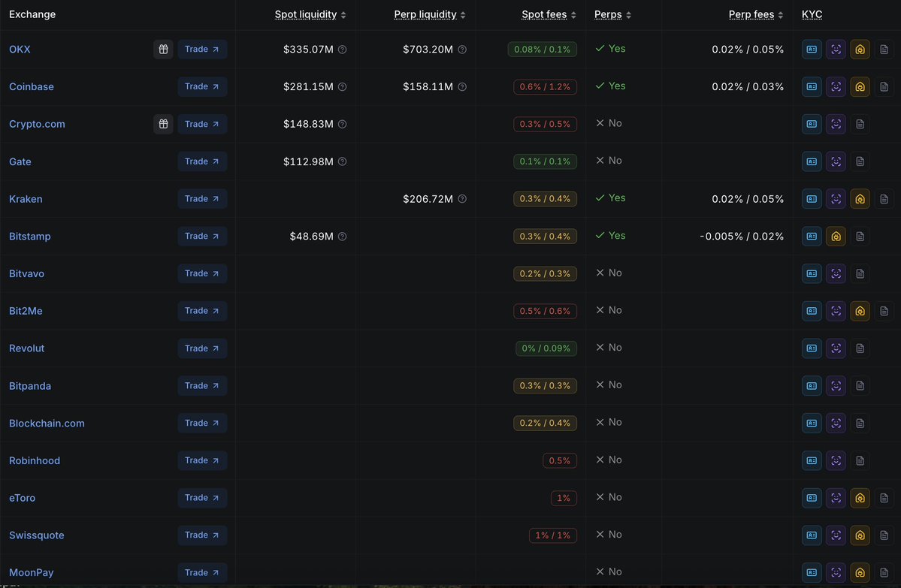This screenshot has height=588, width=901.
Task: Click OKX's proof-of-address house icon
Action: point(860,50)
